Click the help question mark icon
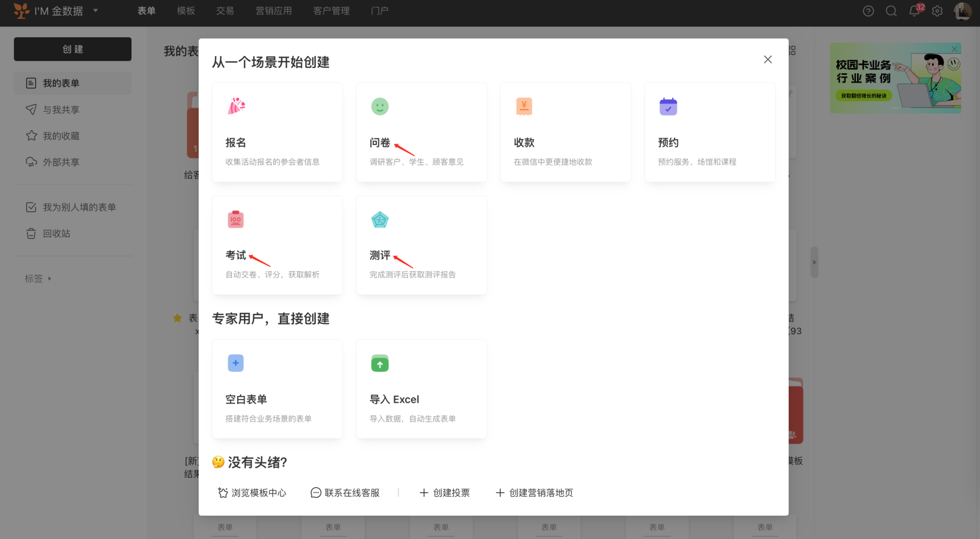 tap(868, 11)
